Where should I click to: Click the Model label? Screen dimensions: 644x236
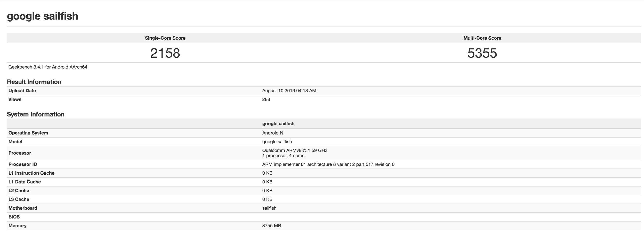pos(15,142)
